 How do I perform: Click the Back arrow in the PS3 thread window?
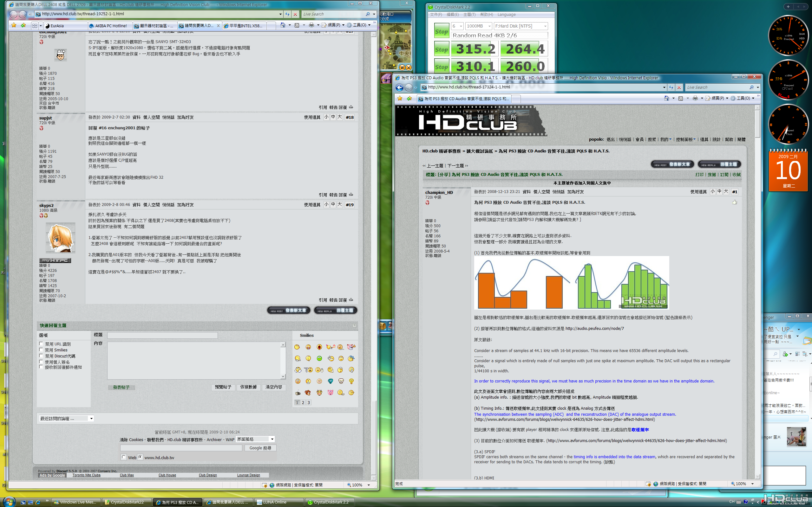(399, 87)
